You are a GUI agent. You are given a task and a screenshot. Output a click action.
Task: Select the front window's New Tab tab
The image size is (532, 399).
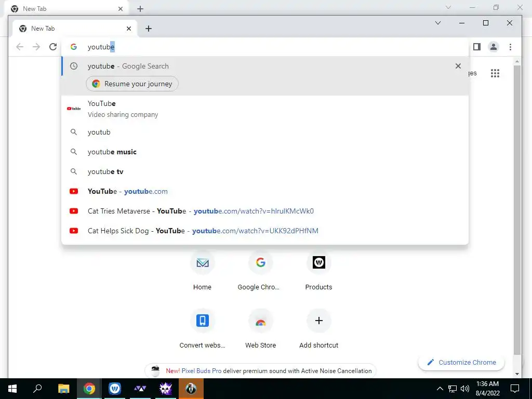tap(75, 29)
